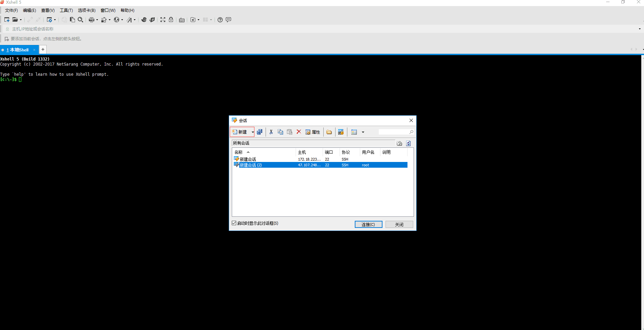Image resolution: width=644 pixels, height=330 pixels.
Task: Click the 属性 properties button
Action: 313,132
